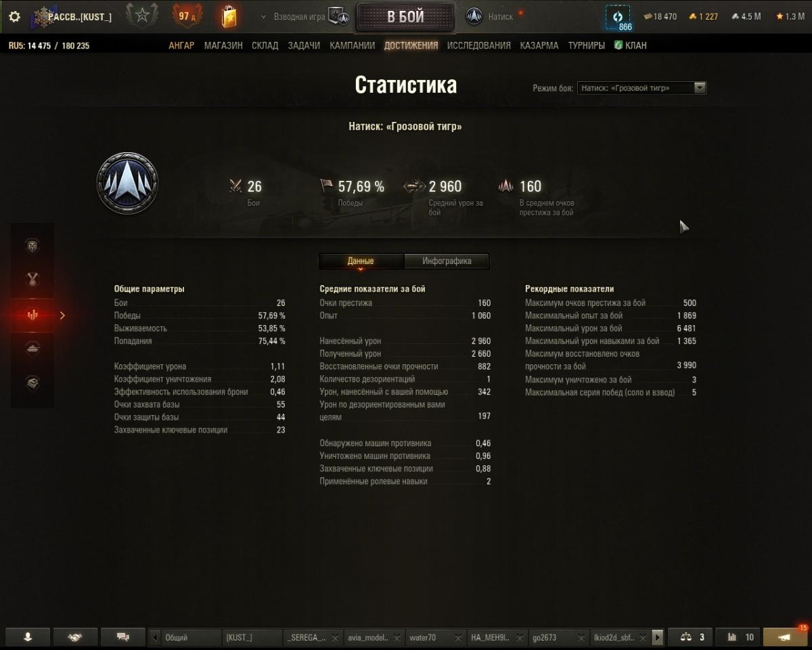Click the star rank emblem icon

[x=142, y=16]
